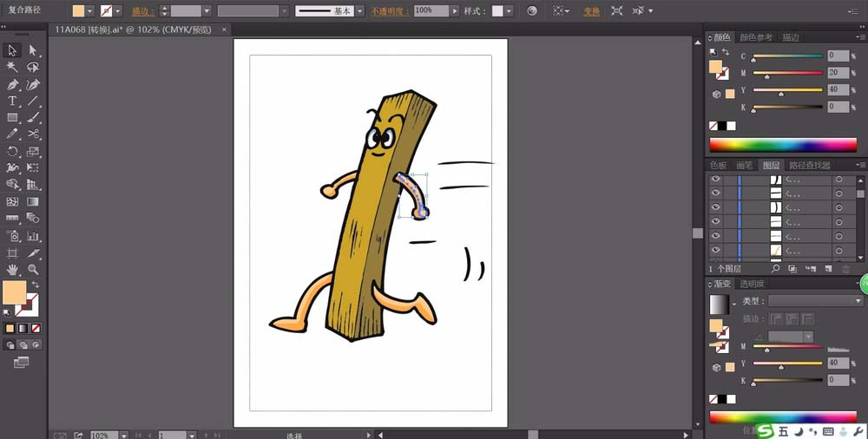Select the Zoom magnifier tool

click(33, 270)
